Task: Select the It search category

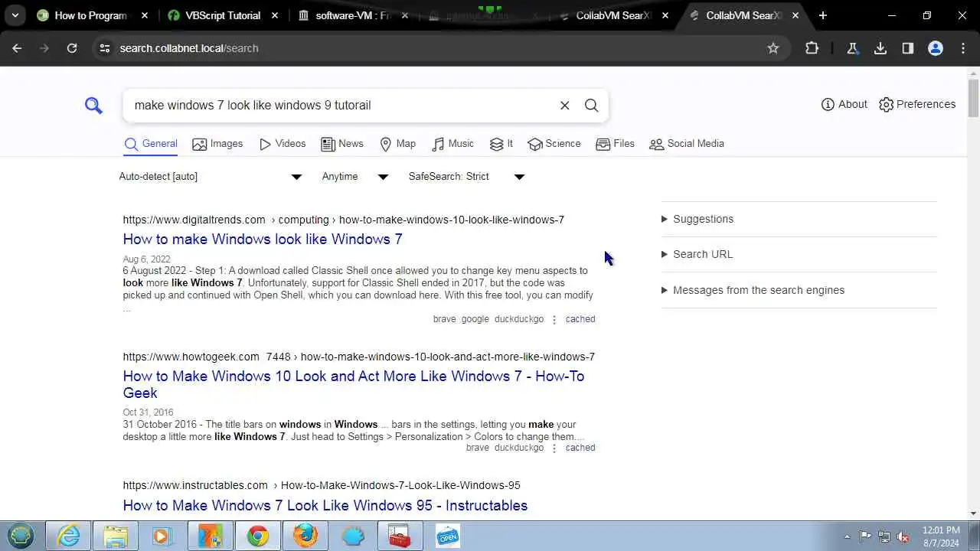Action: pyautogui.click(x=501, y=144)
